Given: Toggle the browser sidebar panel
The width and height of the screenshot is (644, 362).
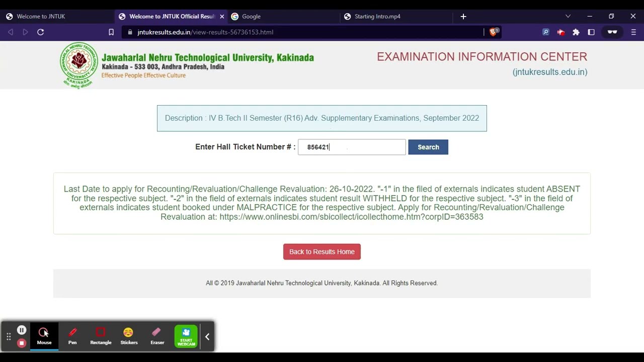Looking at the screenshot, I should (x=591, y=32).
